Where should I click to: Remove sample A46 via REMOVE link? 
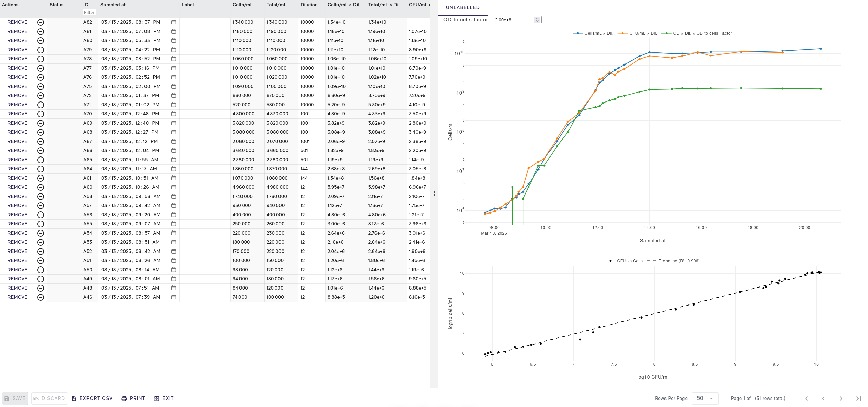point(17,297)
